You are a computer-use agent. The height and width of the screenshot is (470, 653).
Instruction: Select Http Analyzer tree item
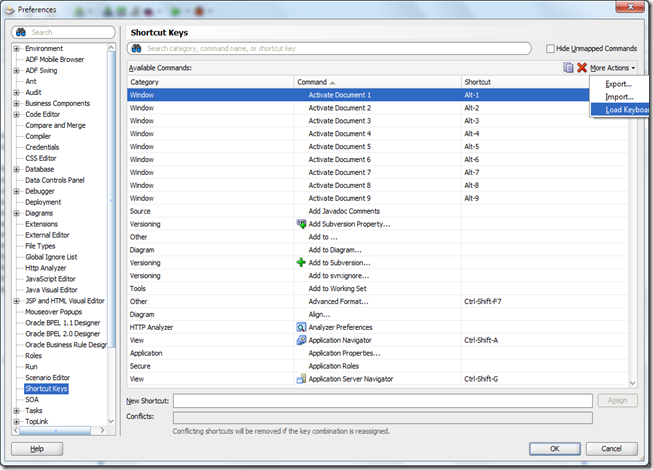point(46,268)
